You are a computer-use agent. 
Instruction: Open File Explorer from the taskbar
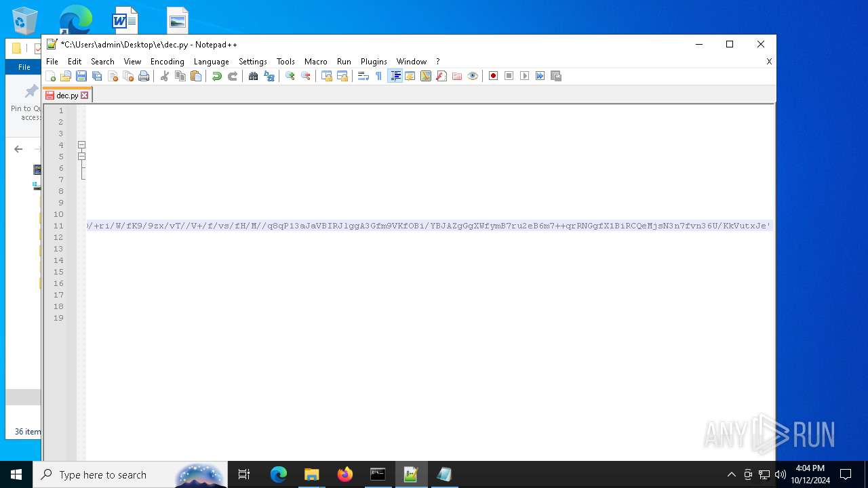pos(311,474)
